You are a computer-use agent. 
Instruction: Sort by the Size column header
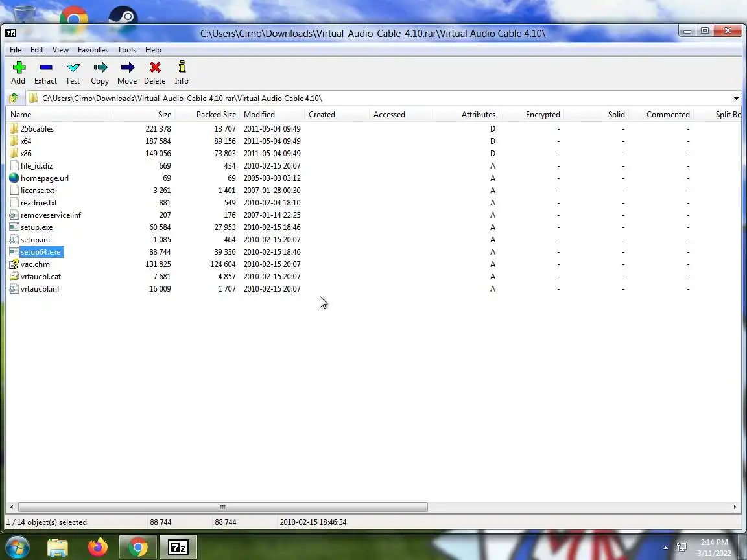click(x=143, y=115)
